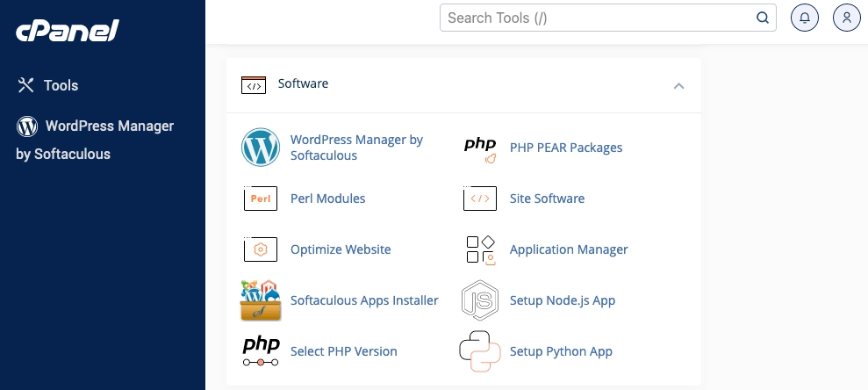Screen dimensions: 868x390
Task: Open Optimize Website link
Action: 341,249
